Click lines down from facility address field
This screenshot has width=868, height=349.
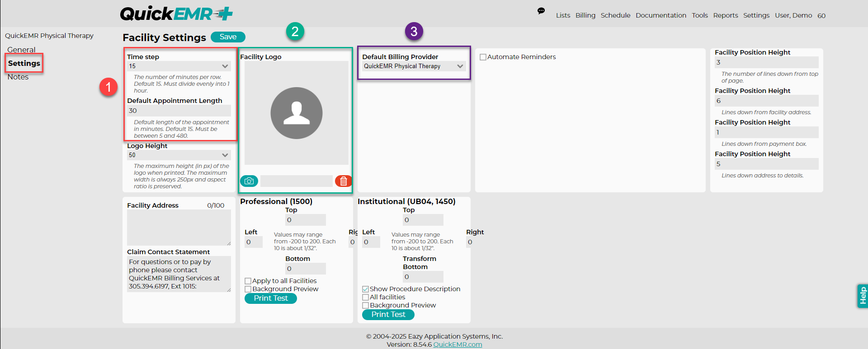[x=767, y=101]
